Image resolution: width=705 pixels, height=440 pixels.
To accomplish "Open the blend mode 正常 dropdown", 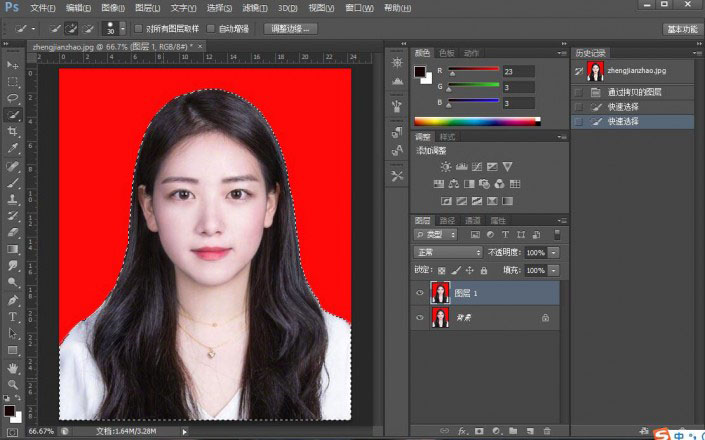I will (449, 252).
